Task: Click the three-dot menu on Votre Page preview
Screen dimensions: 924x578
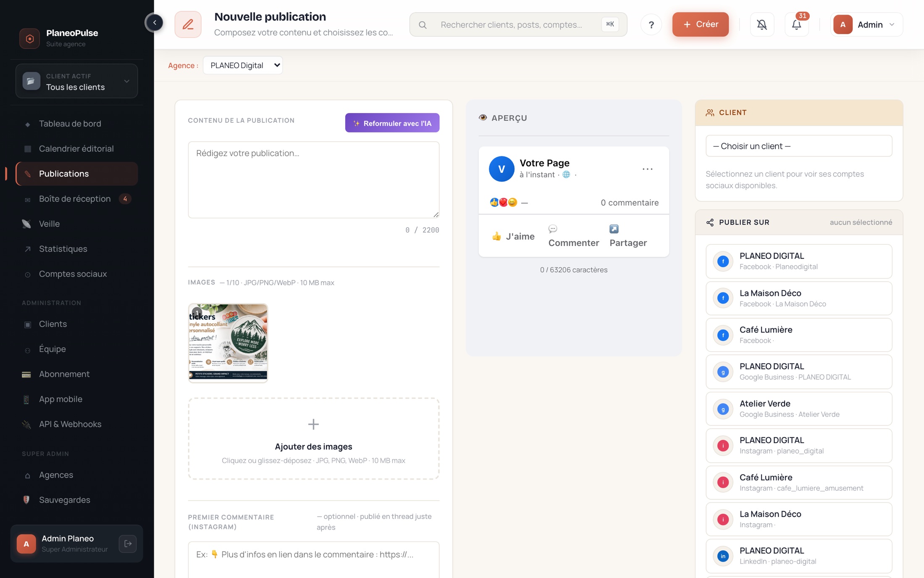Action: tap(647, 169)
